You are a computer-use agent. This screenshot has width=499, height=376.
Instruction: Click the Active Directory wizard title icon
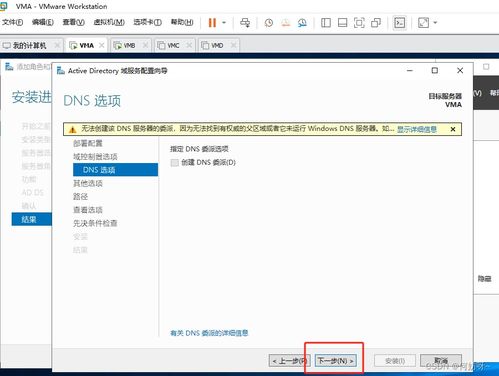pyautogui.click(x=61, y=71)
